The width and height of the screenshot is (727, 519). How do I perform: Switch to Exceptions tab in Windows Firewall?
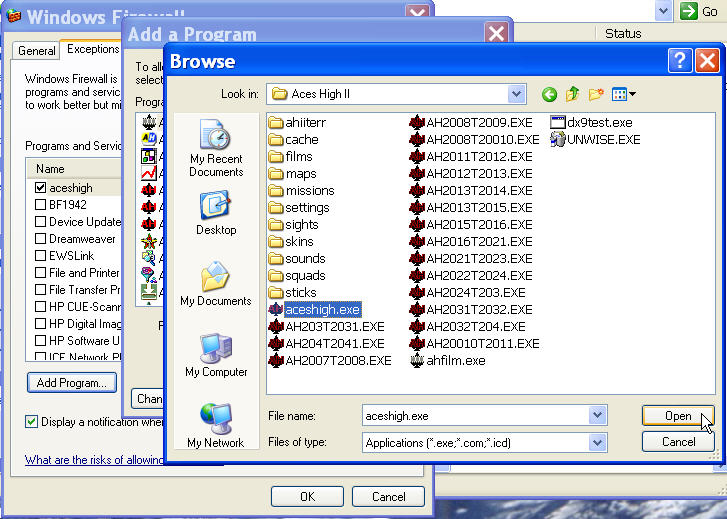click(93, 49)
